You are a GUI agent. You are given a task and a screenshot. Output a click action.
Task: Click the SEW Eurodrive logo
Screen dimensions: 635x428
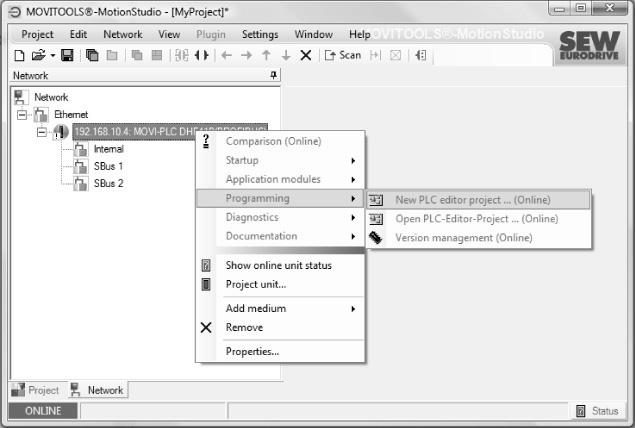[589, 45]
